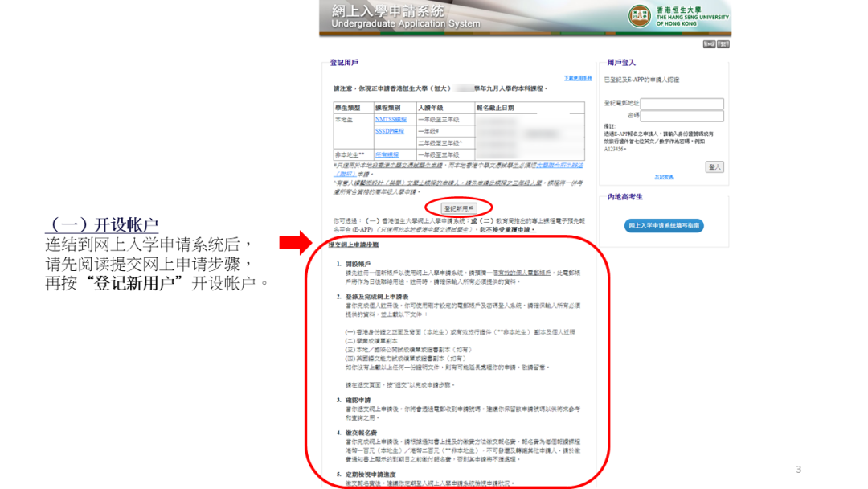Screen dimensions: 868x489
Task: Focus the 密碼 password field
Action: [682, 116]
